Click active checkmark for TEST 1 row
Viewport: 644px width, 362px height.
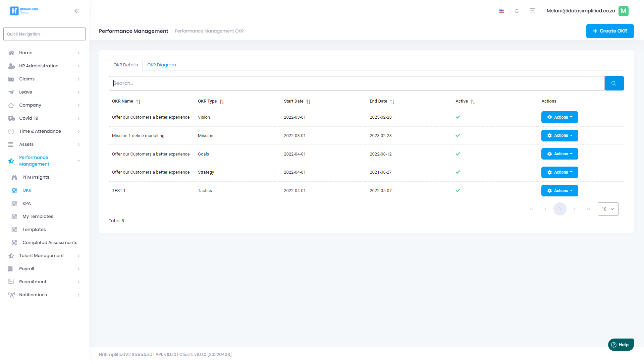pos(458,190)
